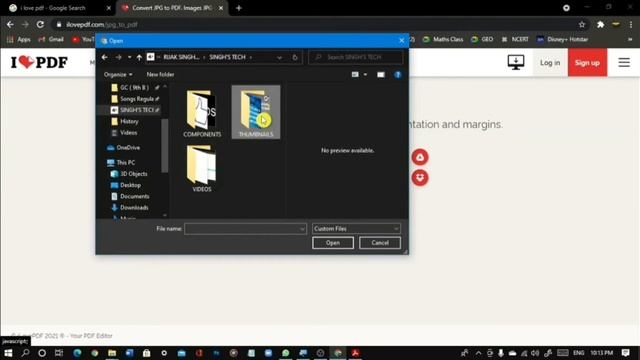
Task: Switch to Convert JPG to PDF tab
Action: click(172, 8)
